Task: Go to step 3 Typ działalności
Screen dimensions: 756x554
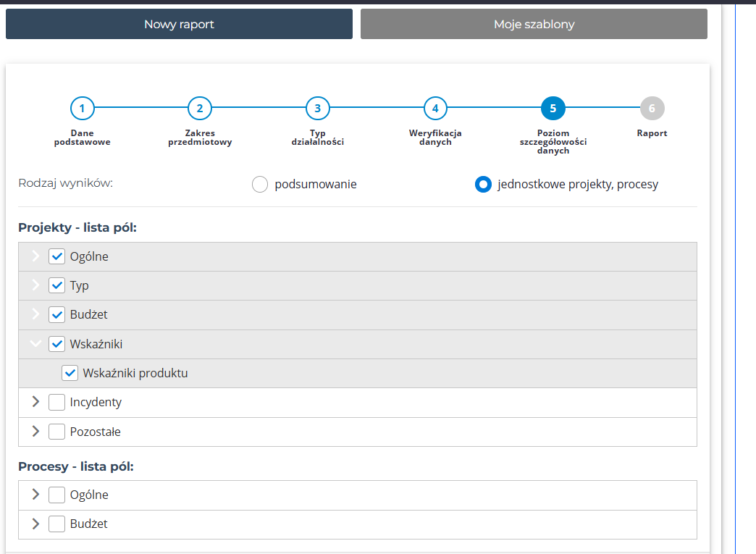Action: [317, 109]
